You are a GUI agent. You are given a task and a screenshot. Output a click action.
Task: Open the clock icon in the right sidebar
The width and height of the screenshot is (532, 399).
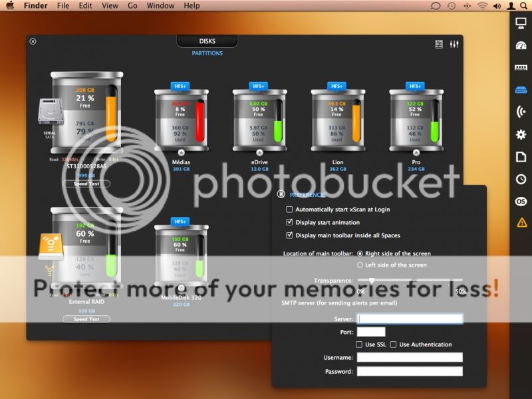(x=521, y=179)
